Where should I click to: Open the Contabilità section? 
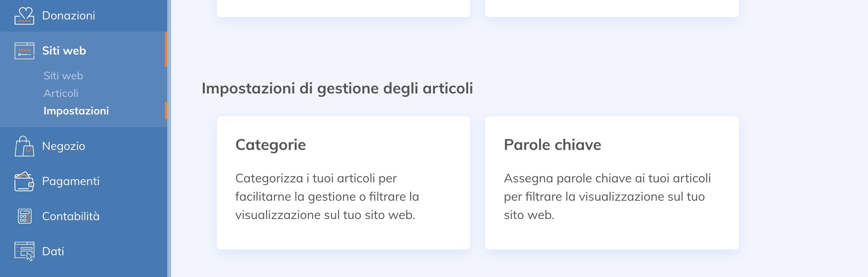coord(71,216)
